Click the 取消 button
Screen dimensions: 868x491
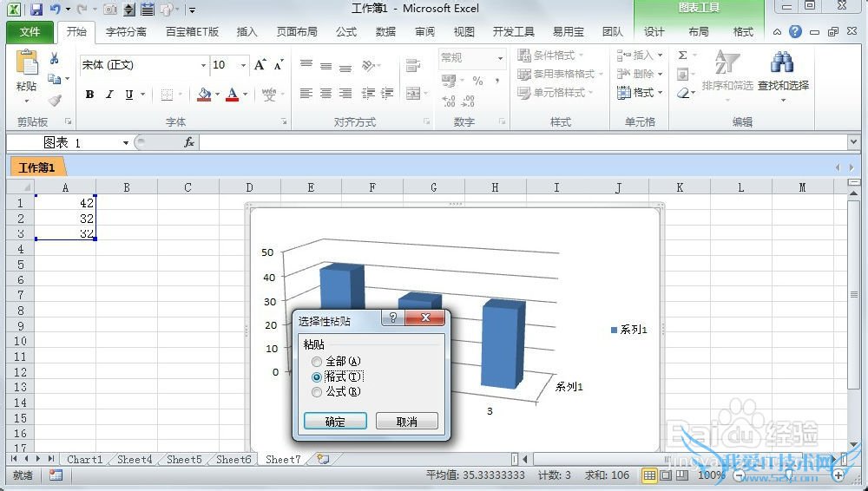coord(407,422)
